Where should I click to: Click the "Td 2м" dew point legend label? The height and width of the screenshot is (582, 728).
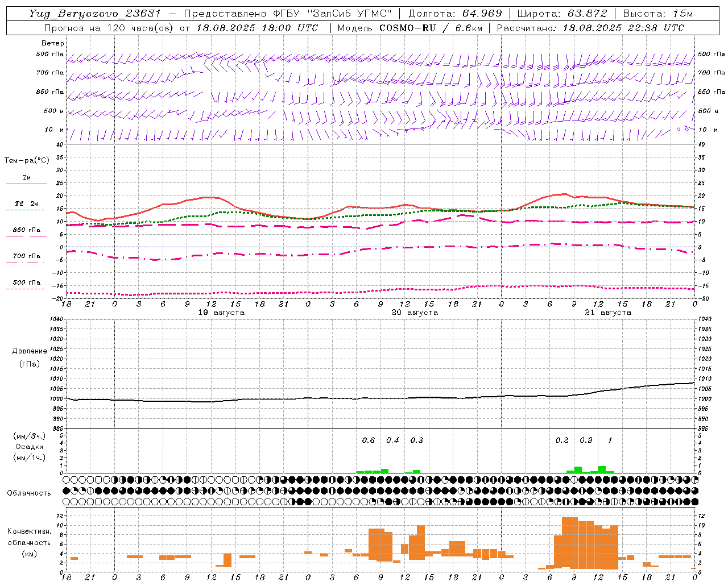click(x=27, y=203)
